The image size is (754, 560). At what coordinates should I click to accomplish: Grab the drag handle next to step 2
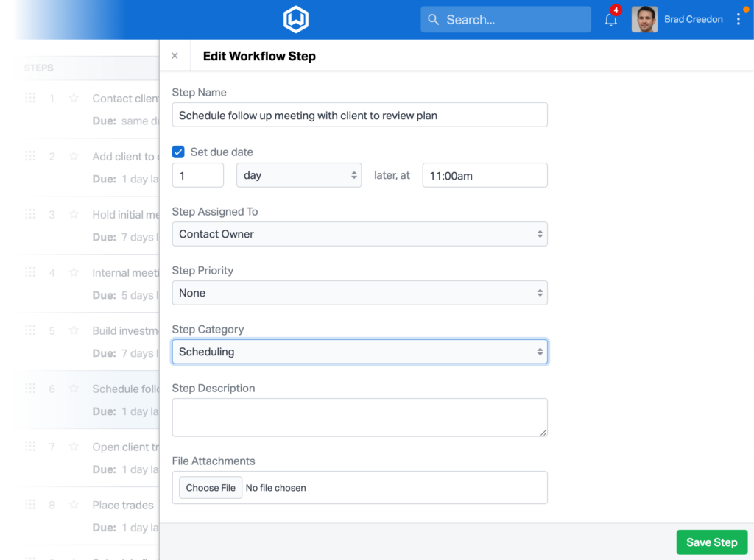click(x=30, y=155)
